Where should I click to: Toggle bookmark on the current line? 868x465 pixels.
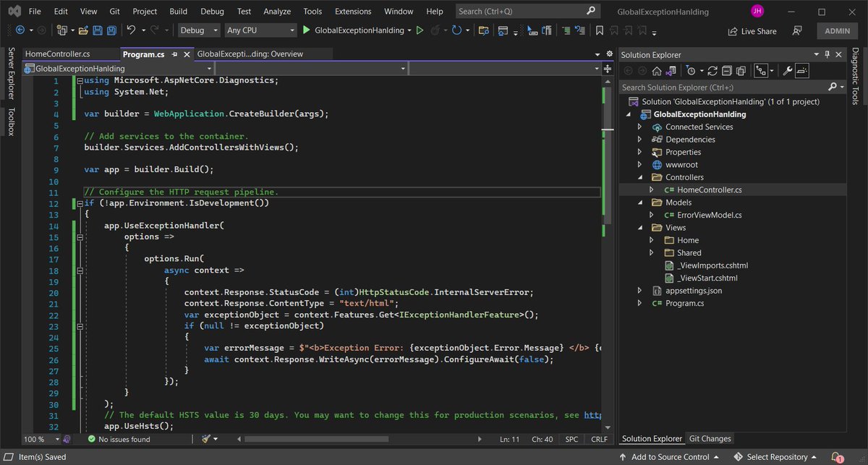point(599,30)
